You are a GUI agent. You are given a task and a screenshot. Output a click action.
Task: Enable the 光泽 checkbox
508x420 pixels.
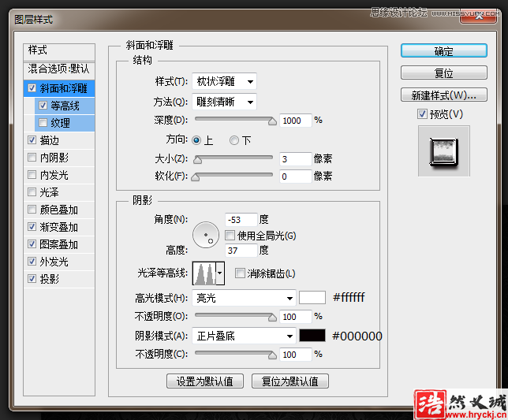(32, 192)
